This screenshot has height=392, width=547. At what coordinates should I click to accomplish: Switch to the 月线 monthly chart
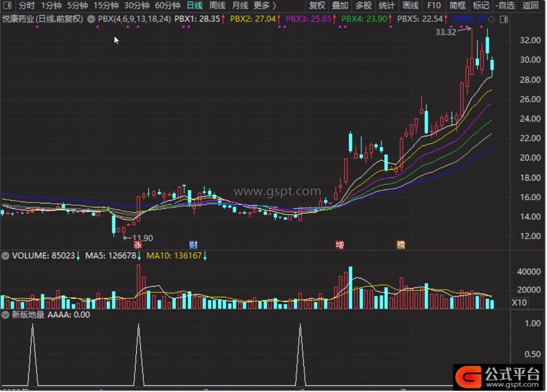(240, 6)
